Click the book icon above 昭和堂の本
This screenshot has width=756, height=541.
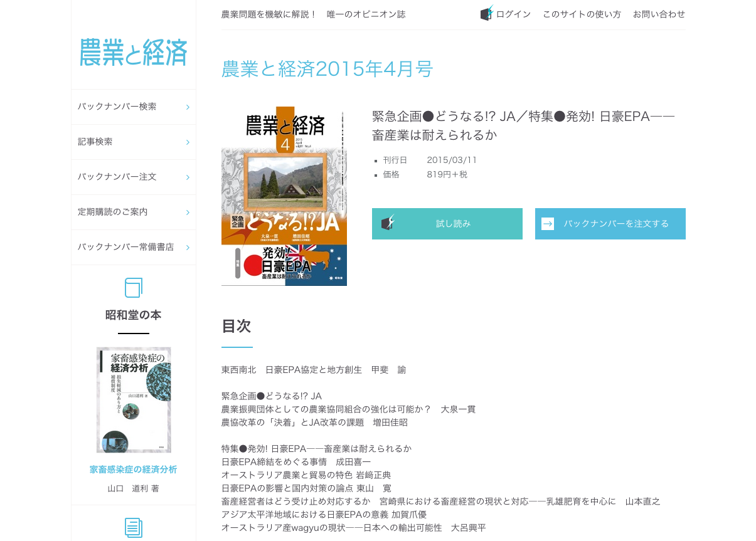134,288
